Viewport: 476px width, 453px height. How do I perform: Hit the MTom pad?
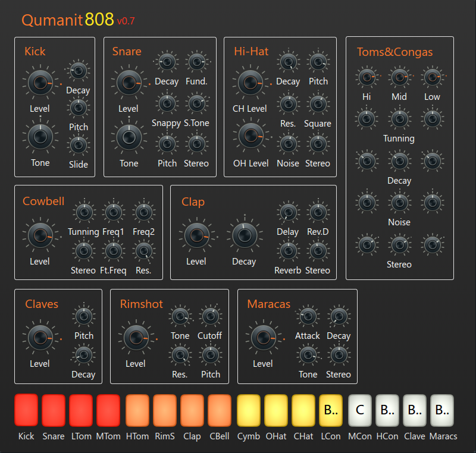click(x=108, y=410)
